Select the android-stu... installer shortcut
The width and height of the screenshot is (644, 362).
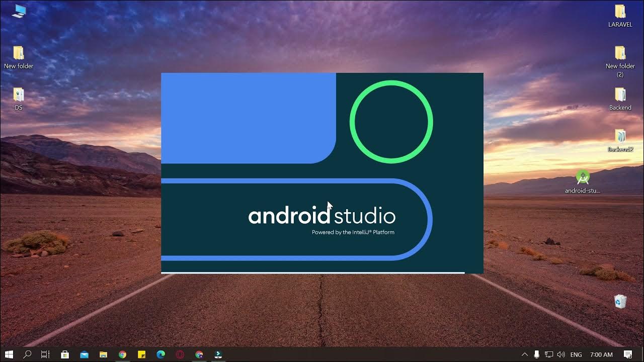pyautogui.click(x=583, y=182)
